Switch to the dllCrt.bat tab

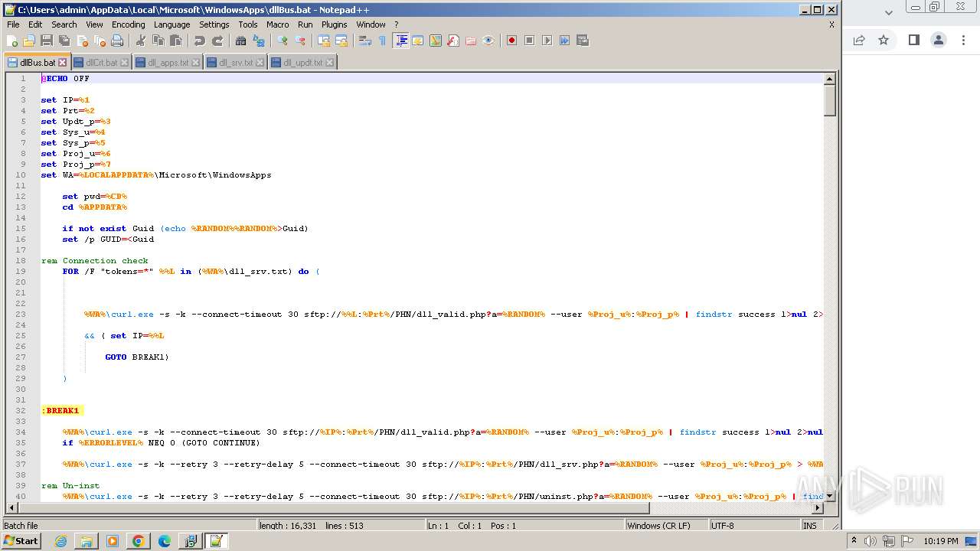pos(102,63)
